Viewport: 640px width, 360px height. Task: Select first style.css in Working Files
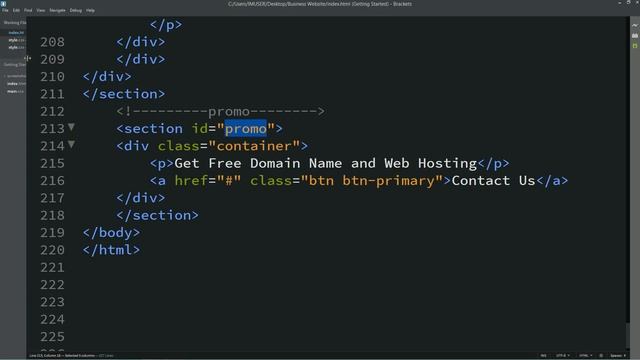(x=16, y=40)
